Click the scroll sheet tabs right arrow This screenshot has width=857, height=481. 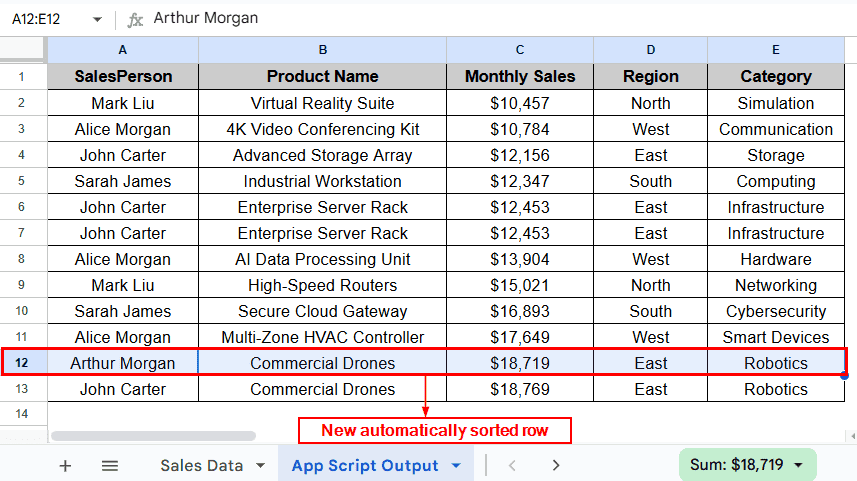tap(556, 465)
